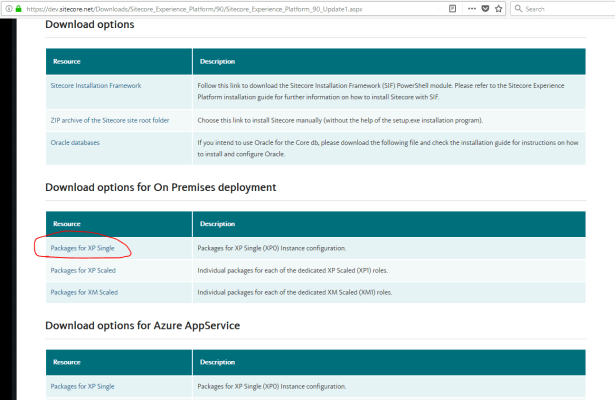The height and width of the screenshot is (400, 615).
Task: Click Description header in first table
Action: tap(217, 62)
